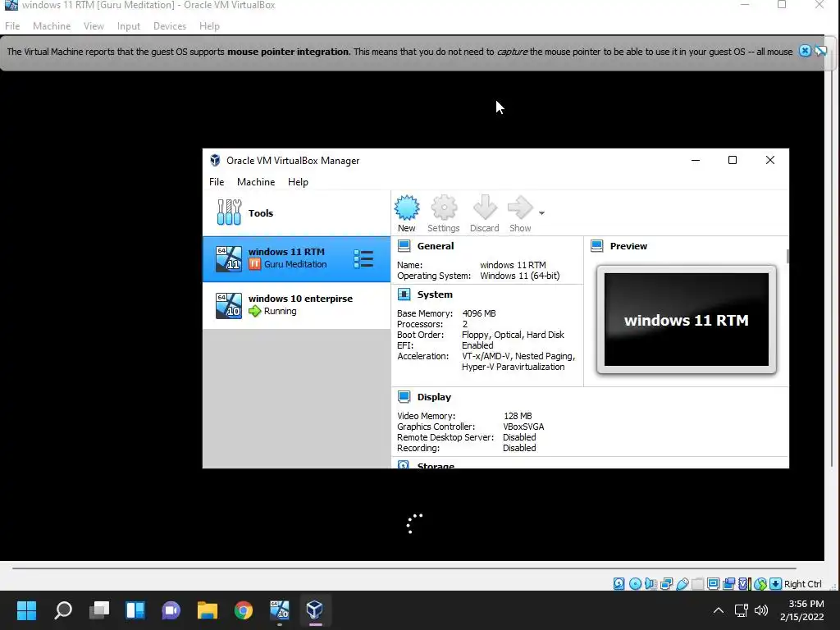840x630 pixels.
Task: Click the CPU virtualization status icon
Action: 744,584
